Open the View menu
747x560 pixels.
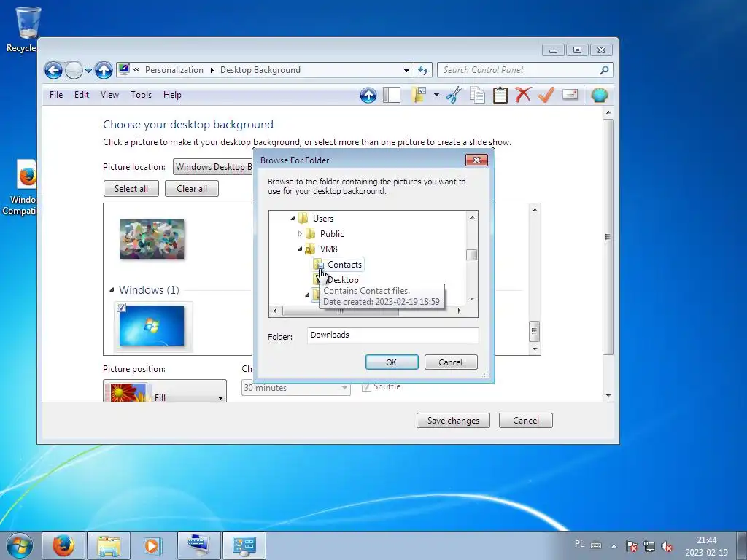click(109, 95)
